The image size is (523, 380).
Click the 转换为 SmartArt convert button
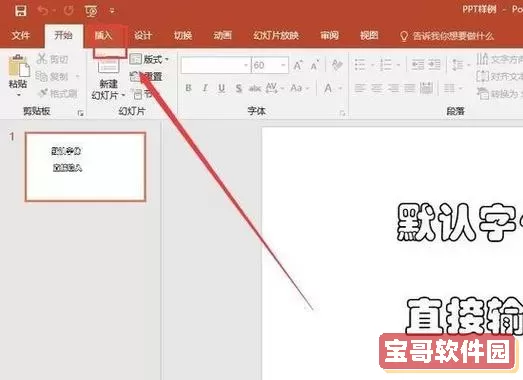pyautogui.click(x=499, y=94)
